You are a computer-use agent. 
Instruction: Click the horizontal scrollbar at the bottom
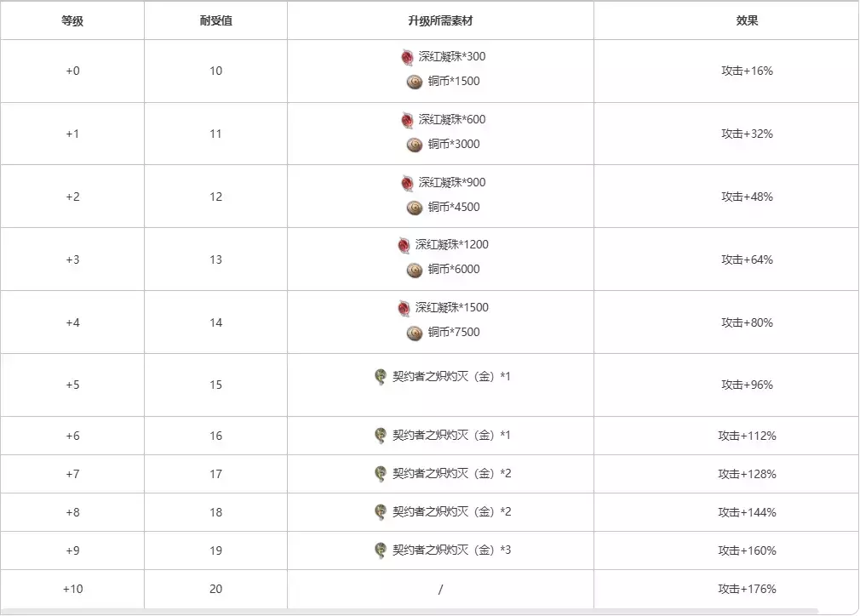409,612
